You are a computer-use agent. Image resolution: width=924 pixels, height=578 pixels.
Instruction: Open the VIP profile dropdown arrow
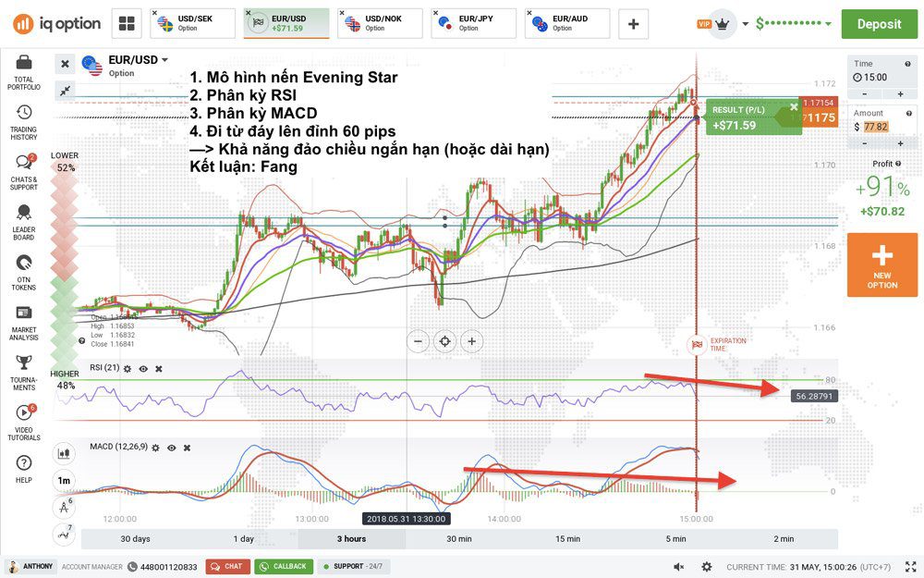coord(745,24)
